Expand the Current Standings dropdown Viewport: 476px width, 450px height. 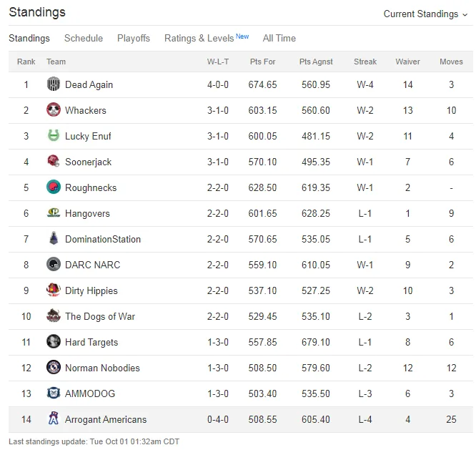[x=425, y=14]
